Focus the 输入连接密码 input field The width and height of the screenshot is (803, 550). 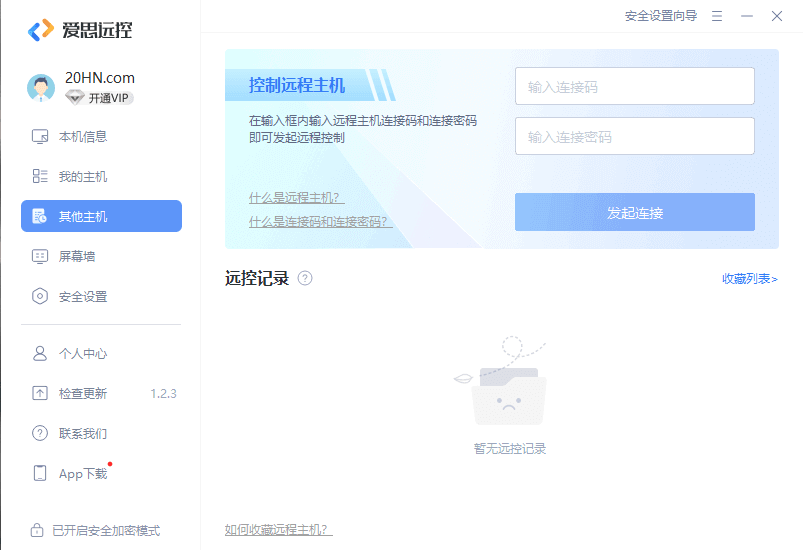click(634, 136)
